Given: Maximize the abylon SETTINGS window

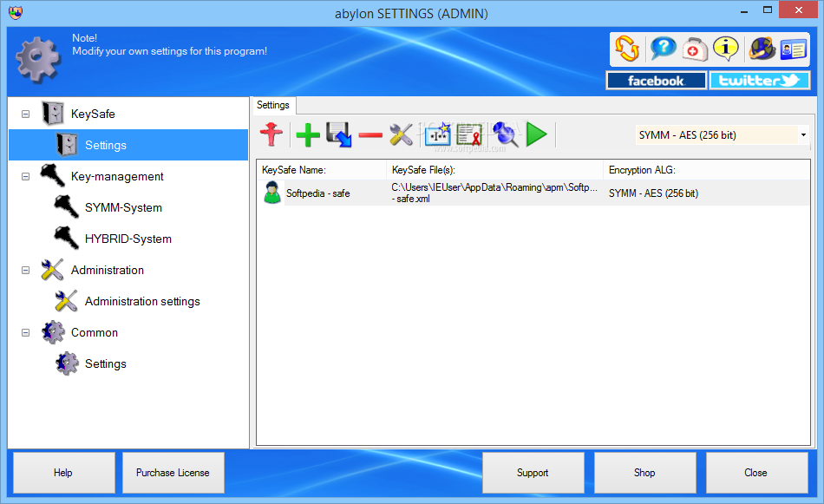Looking at the screenshot, I should tap(768, 10).
